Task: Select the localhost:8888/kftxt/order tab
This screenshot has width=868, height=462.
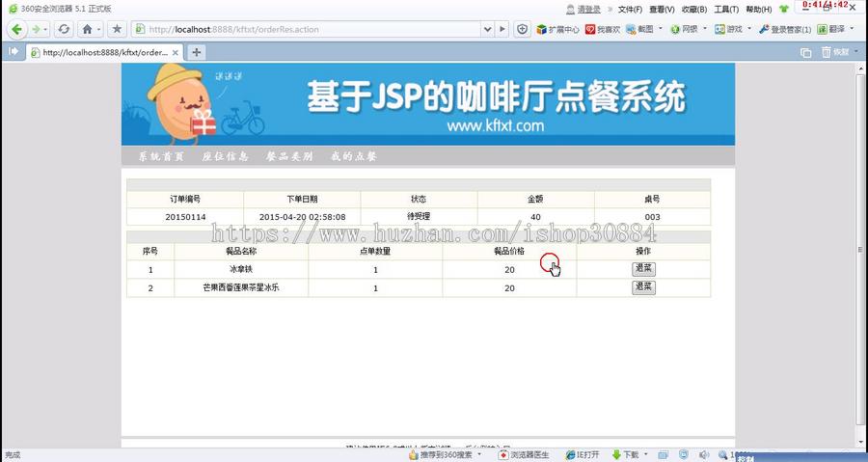Action: pyautogui.click(x=105, y=52)
